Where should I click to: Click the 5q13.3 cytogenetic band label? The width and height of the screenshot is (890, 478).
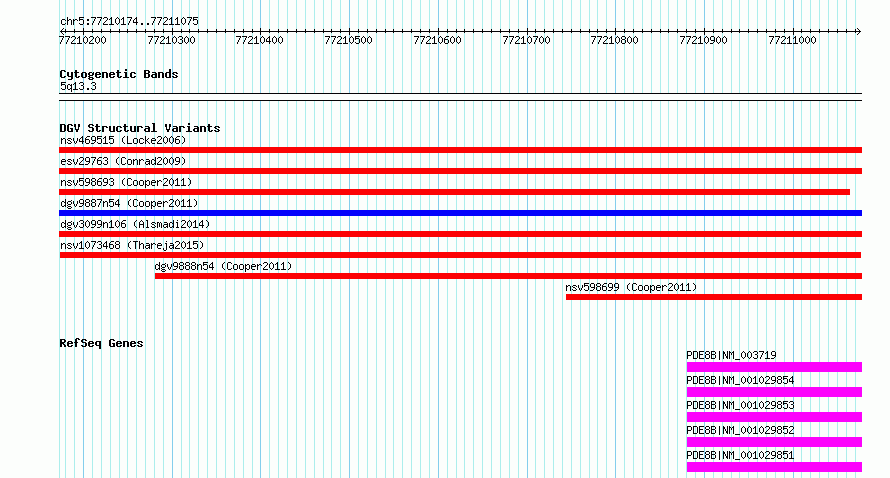(78, 86)
